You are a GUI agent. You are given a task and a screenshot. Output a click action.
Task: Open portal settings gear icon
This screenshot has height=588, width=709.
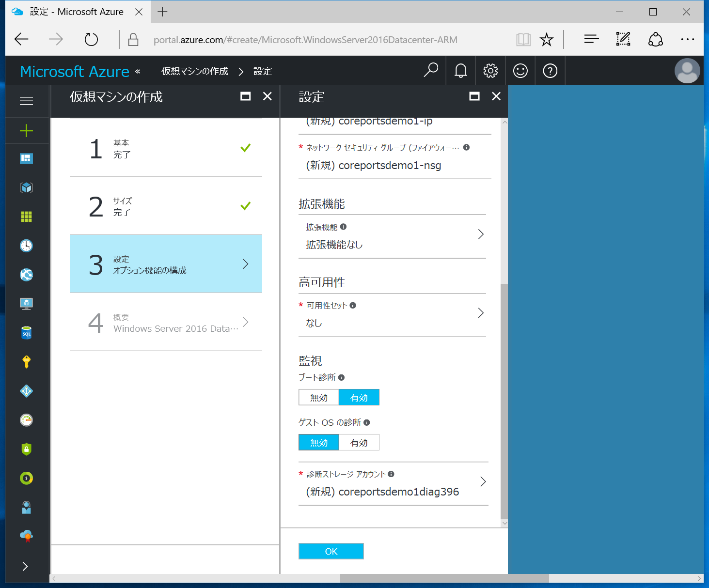(490, 71)
